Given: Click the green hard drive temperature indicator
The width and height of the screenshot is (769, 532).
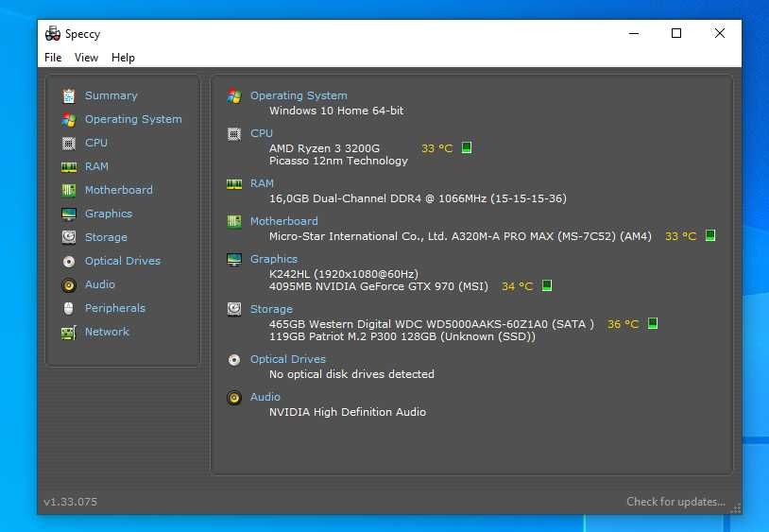Looking at the screenshot, I should click(653, 323).
